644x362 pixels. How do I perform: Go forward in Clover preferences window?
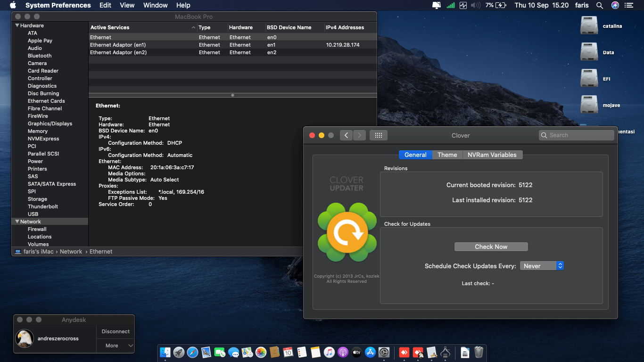coord(359,135)
